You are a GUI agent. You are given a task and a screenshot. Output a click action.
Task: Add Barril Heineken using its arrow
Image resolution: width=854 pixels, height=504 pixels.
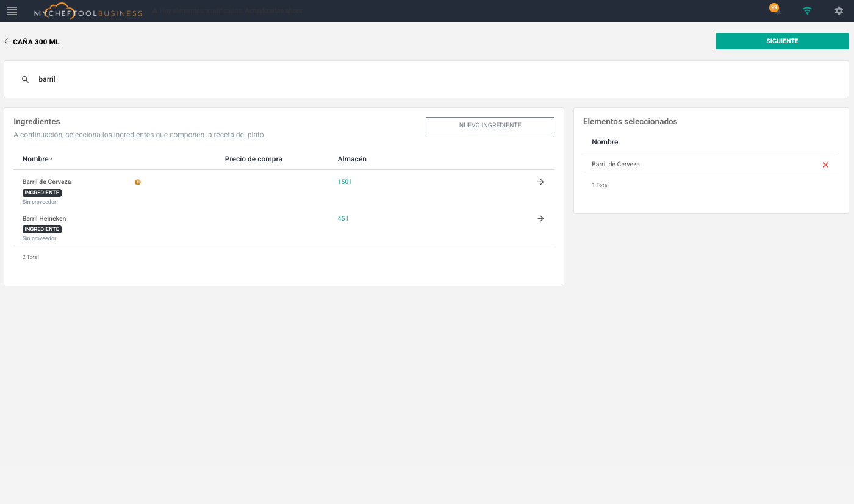(540, 218)
